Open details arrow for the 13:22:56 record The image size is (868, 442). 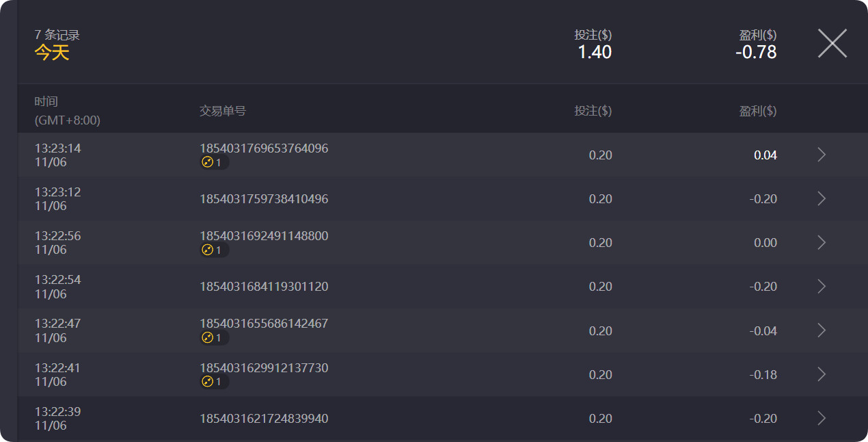822,243
